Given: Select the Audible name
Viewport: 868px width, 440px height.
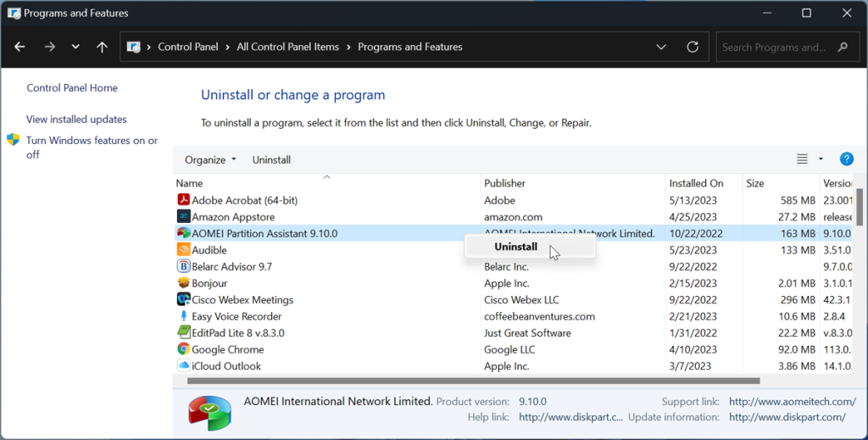Looking at the screenshot, I should pos(209,250).
